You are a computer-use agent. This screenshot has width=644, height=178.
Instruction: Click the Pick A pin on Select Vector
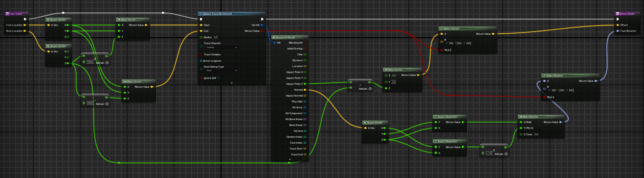442,50
